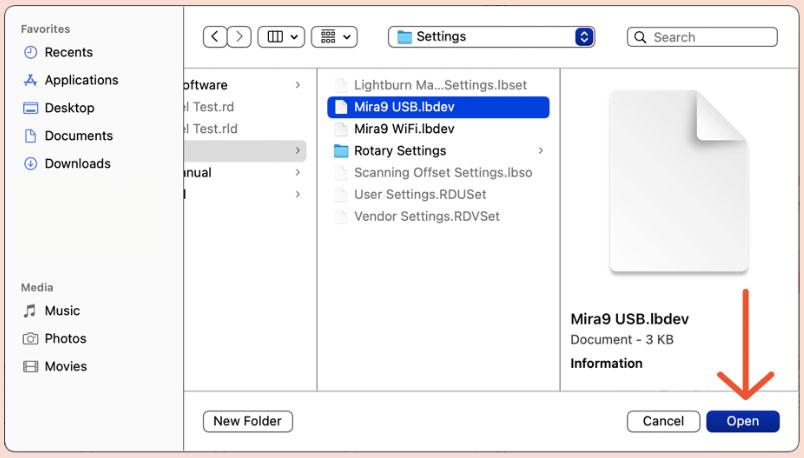The image size is (804, 458).
Task: Select the Mira9 USB.lbdev file
Action: [438, 107]
